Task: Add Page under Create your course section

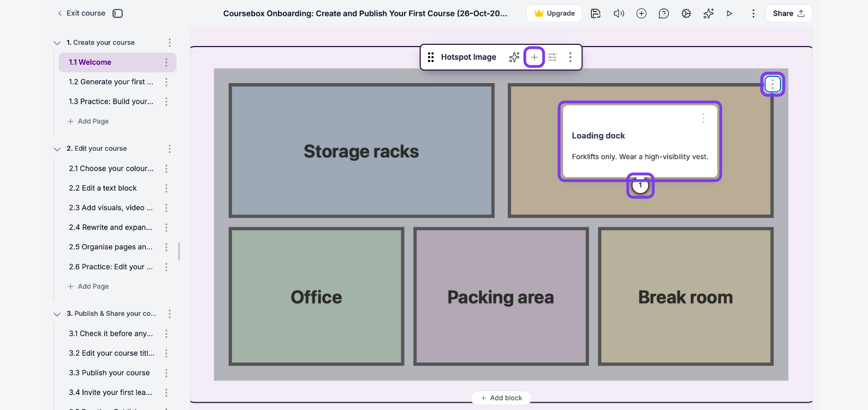Action: (88, 121)
